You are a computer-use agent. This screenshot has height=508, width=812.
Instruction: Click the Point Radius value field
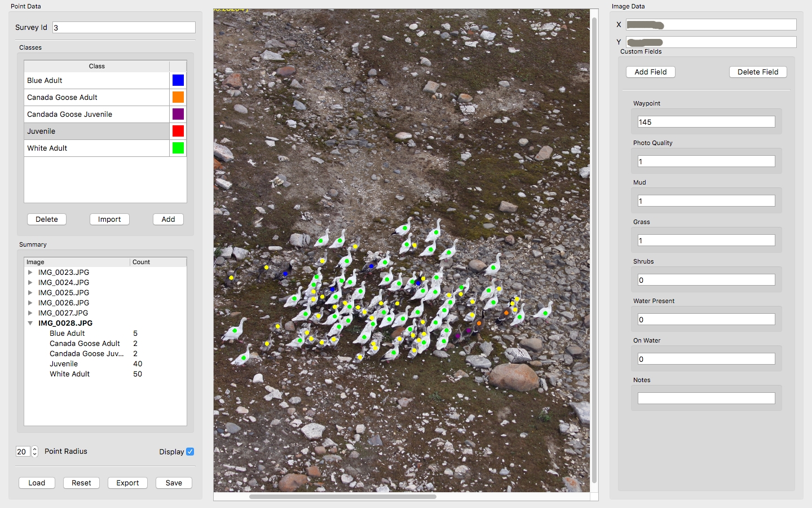[23, 452]
